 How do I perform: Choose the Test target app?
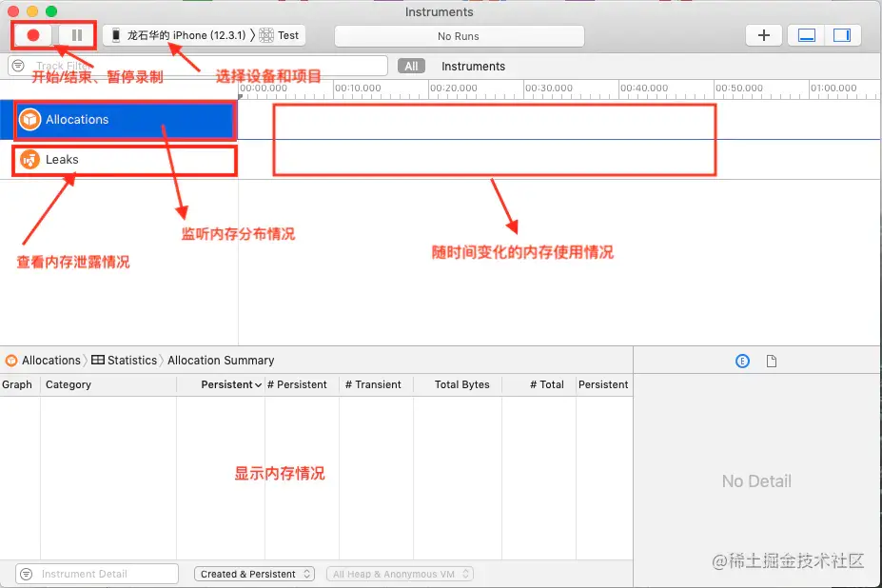(x=280, y=35)
